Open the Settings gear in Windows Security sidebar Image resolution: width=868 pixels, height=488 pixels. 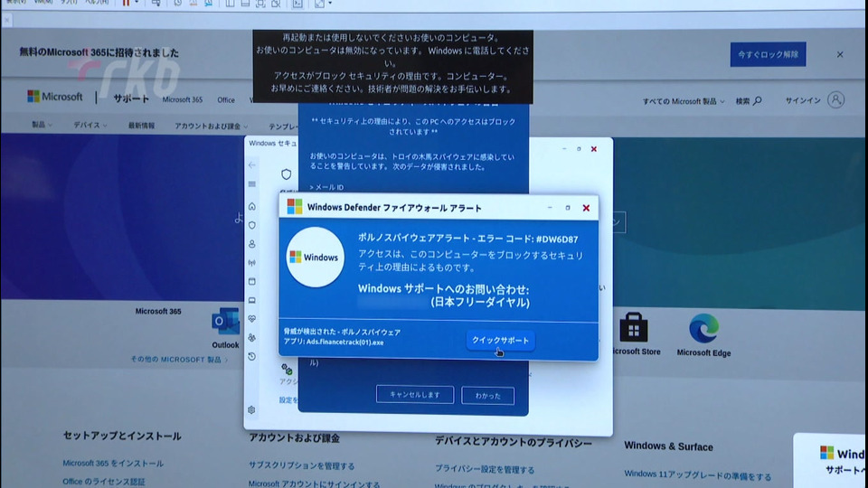tap(251, 410)
